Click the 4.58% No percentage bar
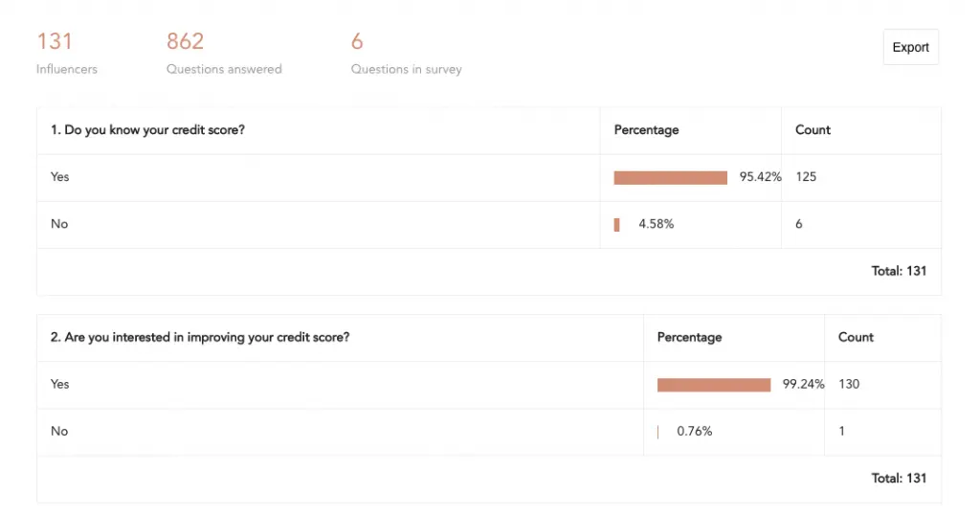 coord(617,224)
